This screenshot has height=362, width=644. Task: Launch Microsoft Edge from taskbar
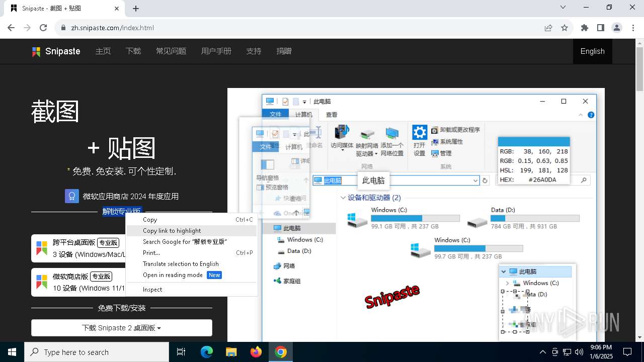pos(207,352)
